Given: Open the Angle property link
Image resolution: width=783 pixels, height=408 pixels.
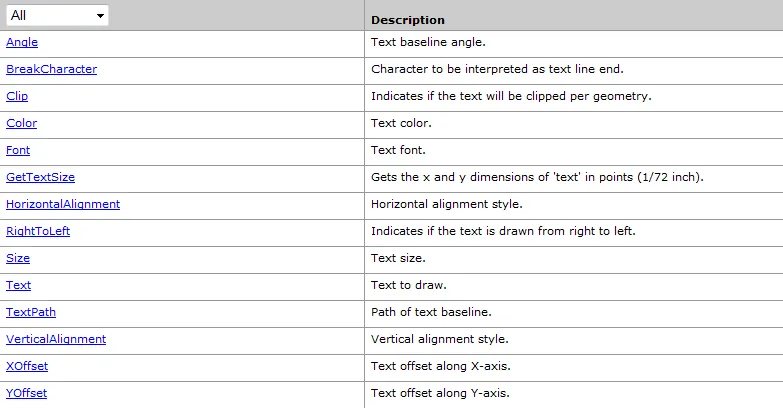Looking at the screenshot, I should 22,42.
